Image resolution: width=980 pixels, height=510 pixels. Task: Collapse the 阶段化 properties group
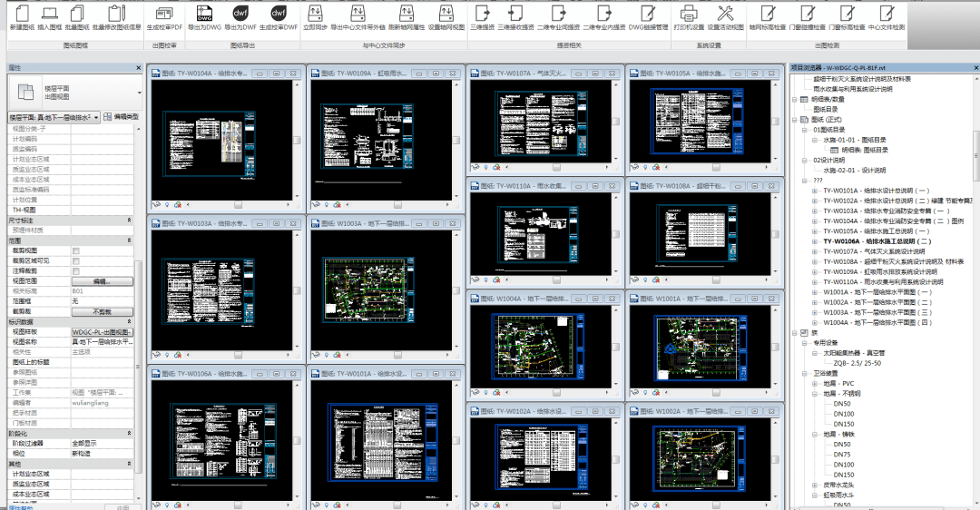pos(130,433)
